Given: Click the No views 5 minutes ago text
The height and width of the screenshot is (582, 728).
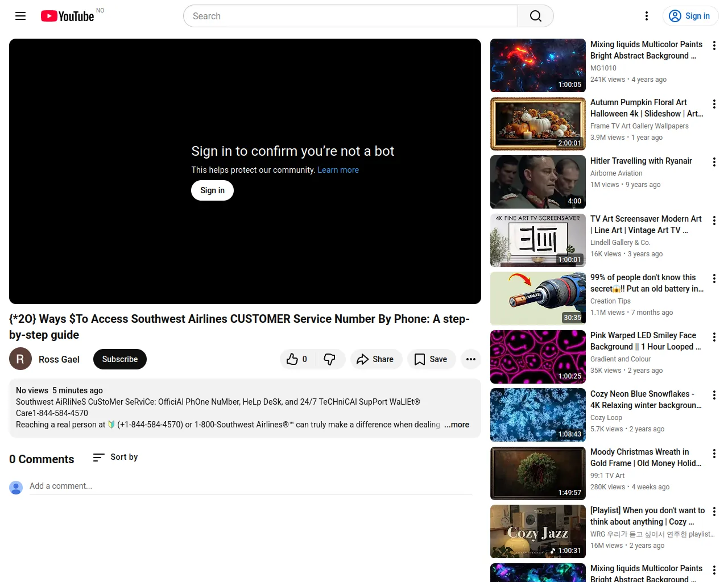Looking at the screenshot, I should click(59, 390).
